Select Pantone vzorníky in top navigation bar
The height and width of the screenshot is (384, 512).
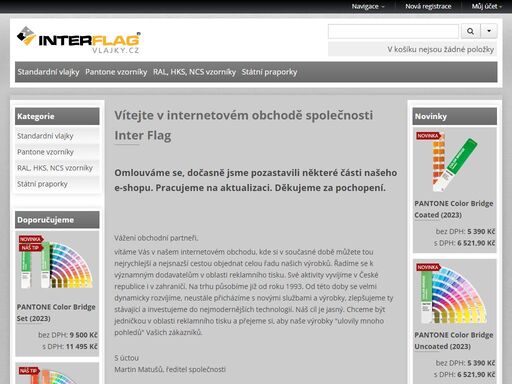click(116, 72)
